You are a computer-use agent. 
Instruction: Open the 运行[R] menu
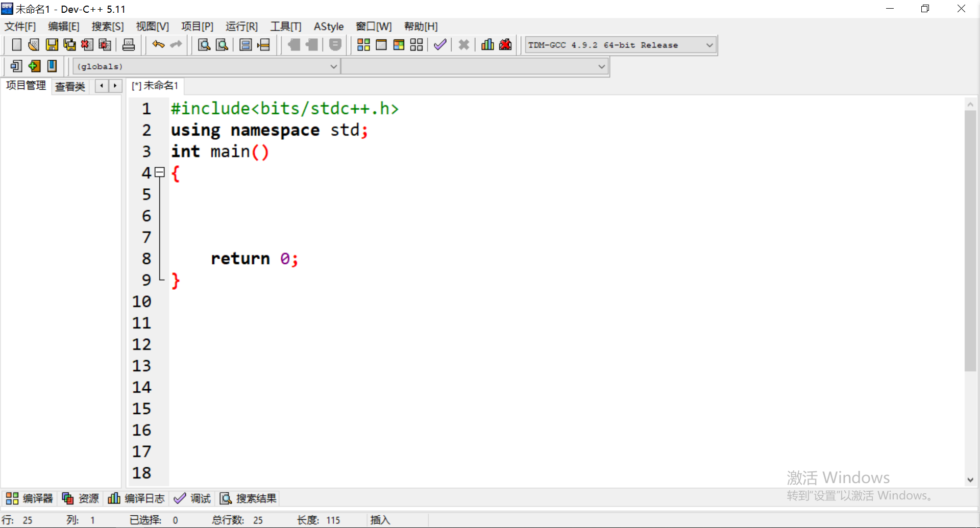tap(241, 27)
